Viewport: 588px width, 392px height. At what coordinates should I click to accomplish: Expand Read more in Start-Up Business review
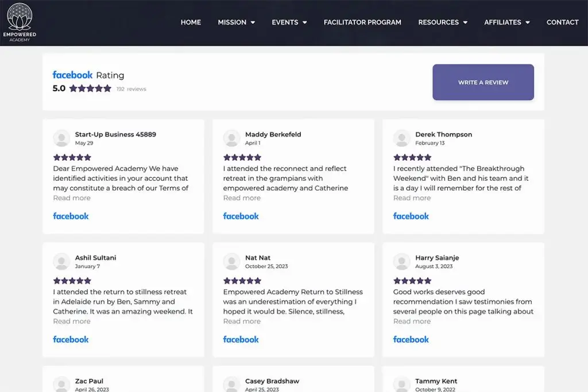[72, 198]
